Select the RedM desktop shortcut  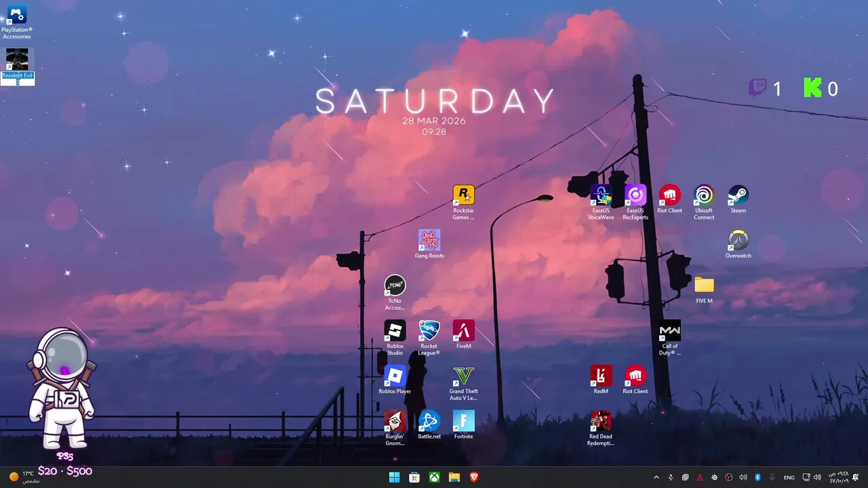pos(601,380)
